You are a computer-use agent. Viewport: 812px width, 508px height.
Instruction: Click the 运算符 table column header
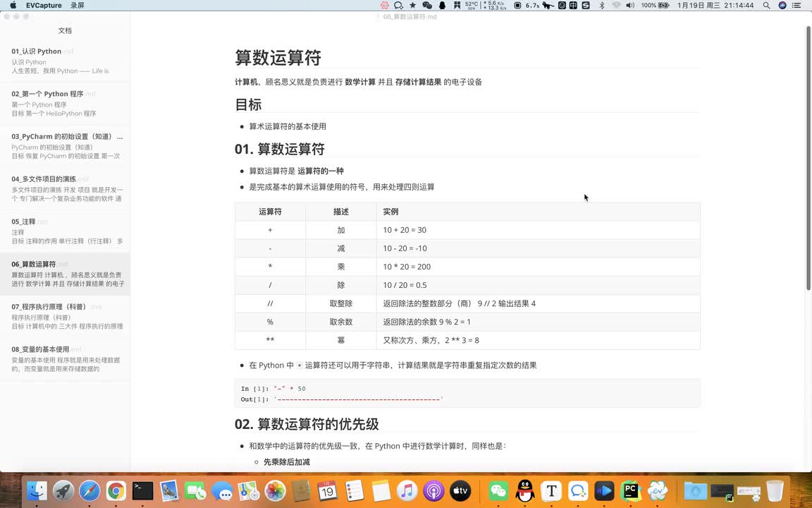click(x=270, y=212)
